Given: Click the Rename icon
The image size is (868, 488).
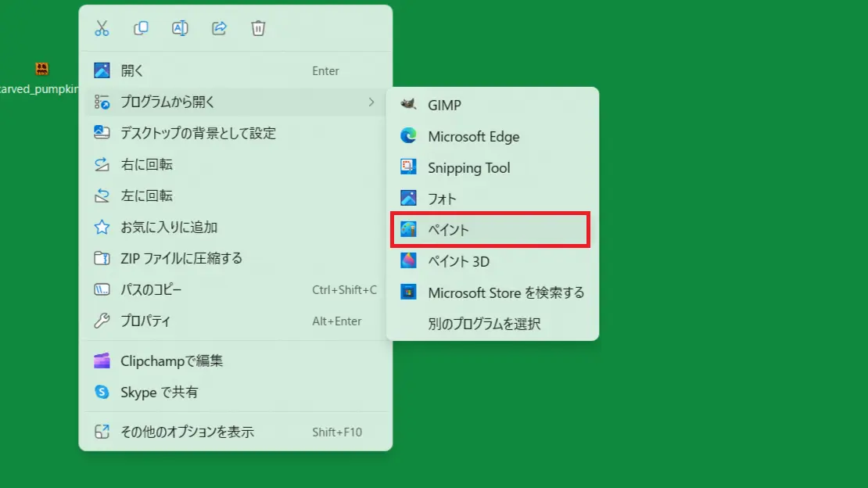Looking at the screenshot, I should pyautogui.click(x=180, y=28).
